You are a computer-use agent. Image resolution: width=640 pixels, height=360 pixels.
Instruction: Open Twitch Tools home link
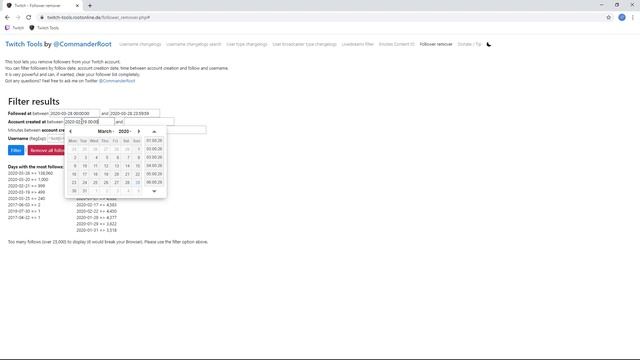24,44
